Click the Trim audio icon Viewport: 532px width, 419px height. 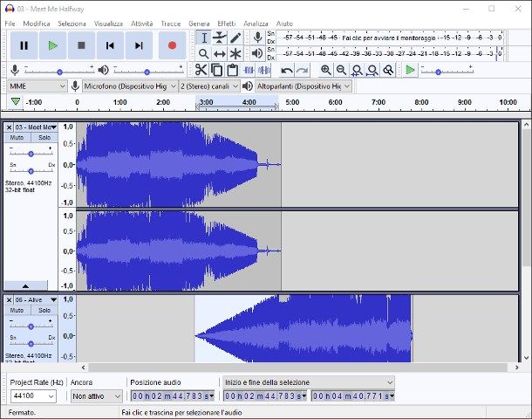[249, 70]
